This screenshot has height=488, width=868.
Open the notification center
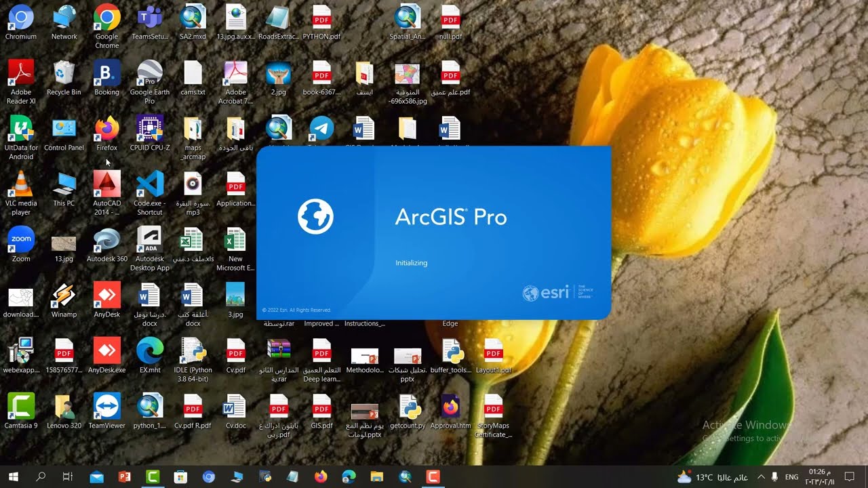tap(849, 477)
